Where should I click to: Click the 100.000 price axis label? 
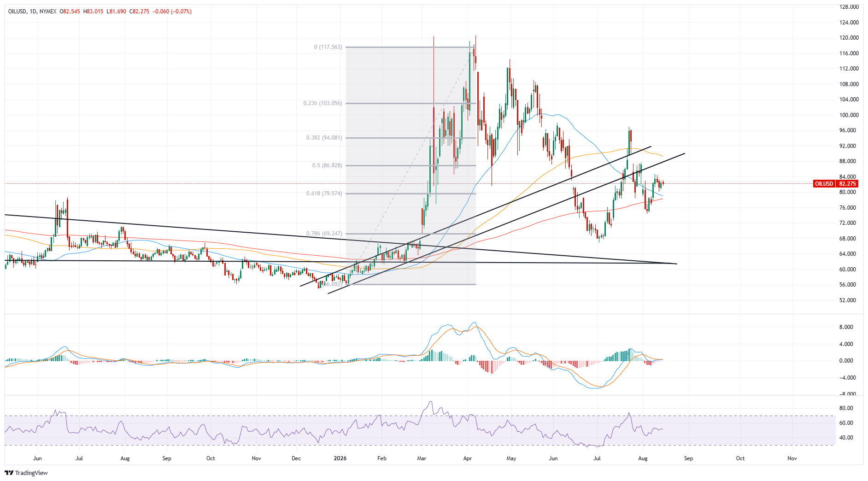pos(849,115)
